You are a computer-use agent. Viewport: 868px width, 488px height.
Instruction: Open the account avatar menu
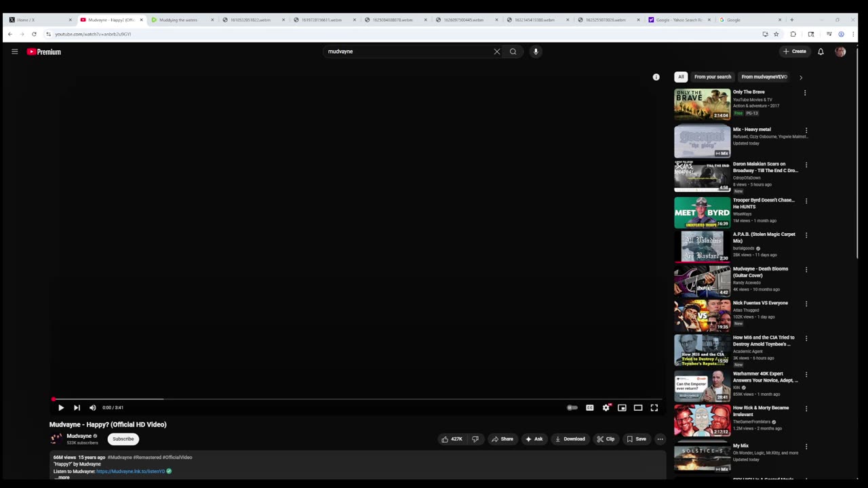[x=840, y=52]
